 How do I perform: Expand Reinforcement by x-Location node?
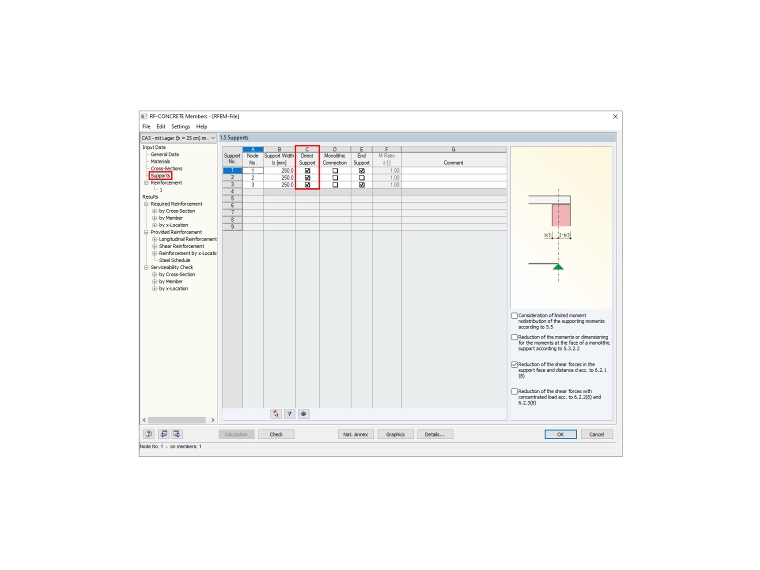tap(155, 253)
